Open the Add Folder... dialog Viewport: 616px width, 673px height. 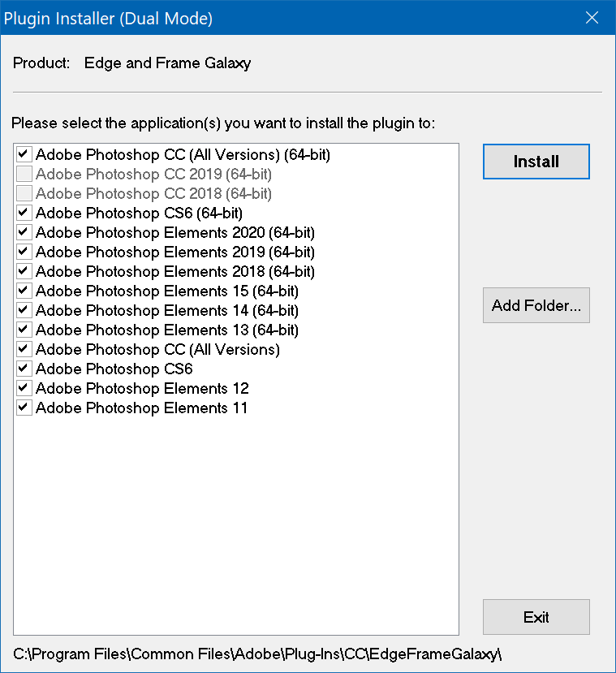tap(536, 306)
